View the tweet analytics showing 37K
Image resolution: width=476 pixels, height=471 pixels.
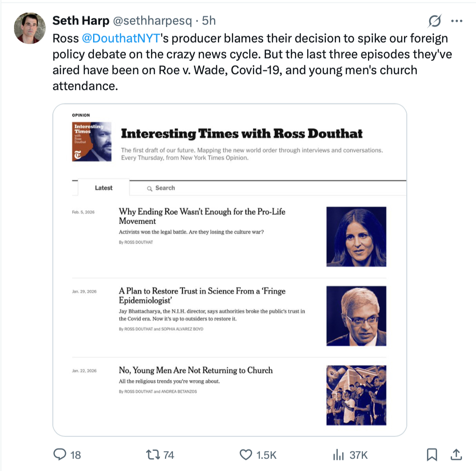[338, 454]
